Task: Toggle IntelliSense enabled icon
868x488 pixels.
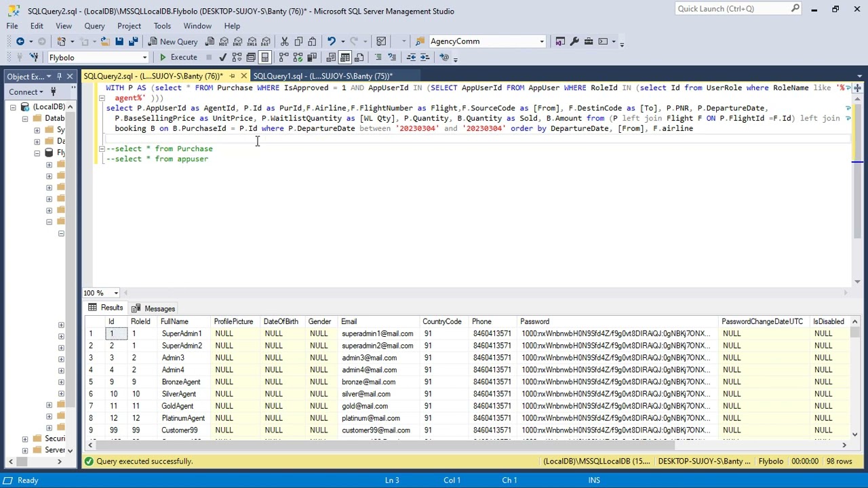Action: pos(264,58)
